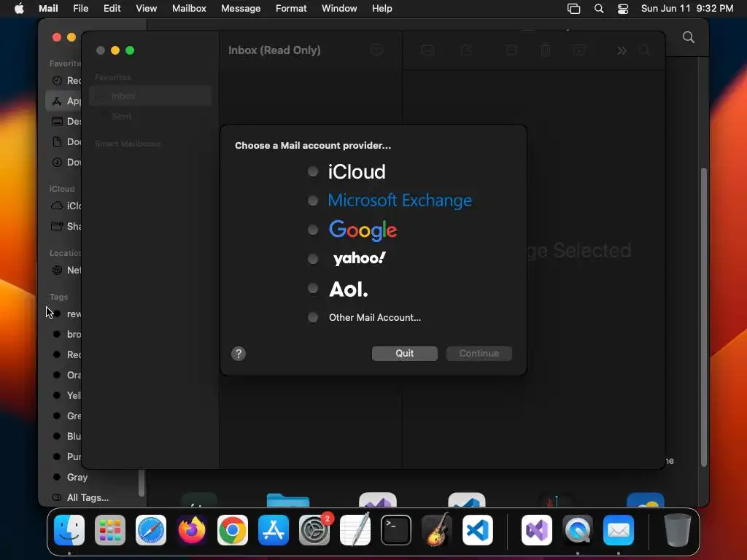Click the Finder window search magnifier icon
The image size is (747, 560).
(688, 37)
